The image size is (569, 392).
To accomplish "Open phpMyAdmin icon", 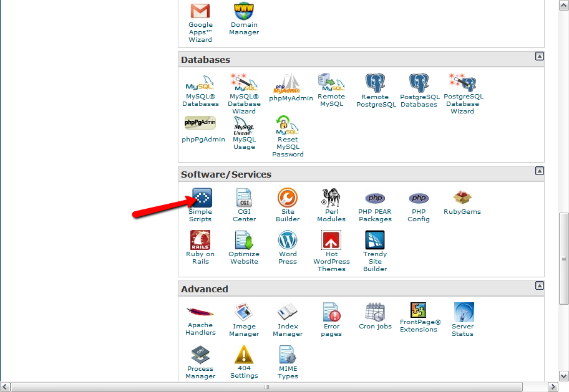I will tap(286, 84).
